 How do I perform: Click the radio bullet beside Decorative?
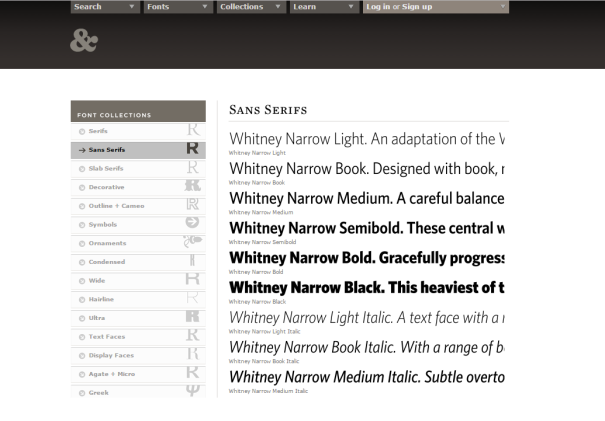pyautogui.click(x=82, y=188)
